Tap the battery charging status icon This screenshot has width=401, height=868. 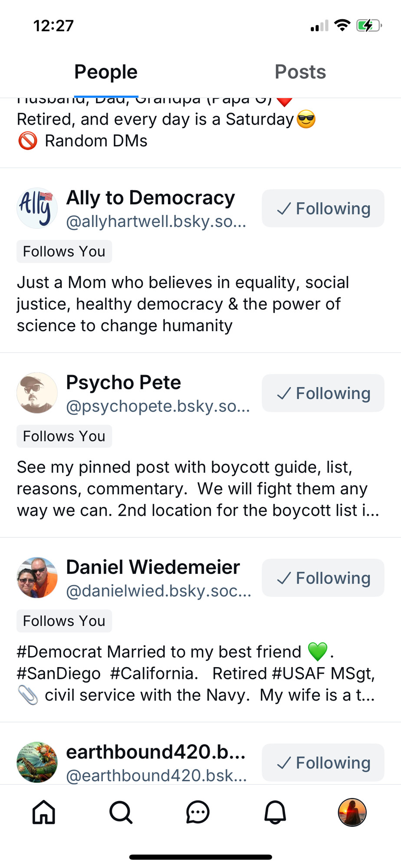tap(369, 26)
